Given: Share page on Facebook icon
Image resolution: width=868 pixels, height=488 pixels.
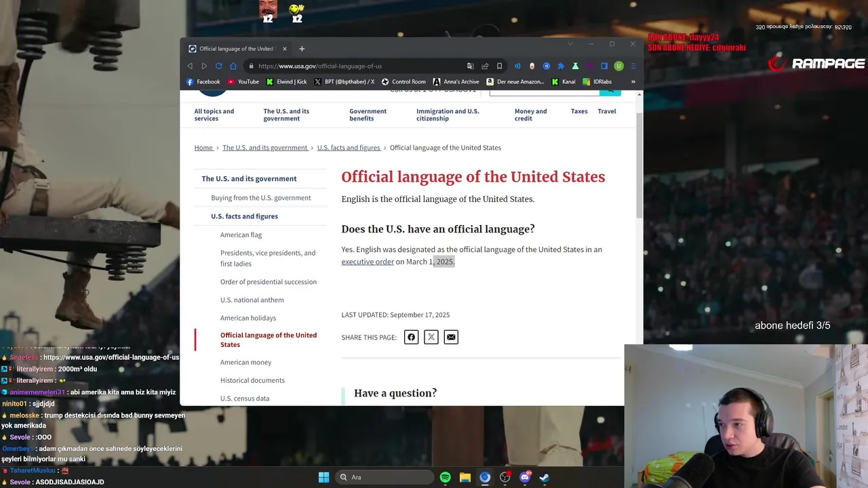Looking at the screenshot, I should 411,337.
